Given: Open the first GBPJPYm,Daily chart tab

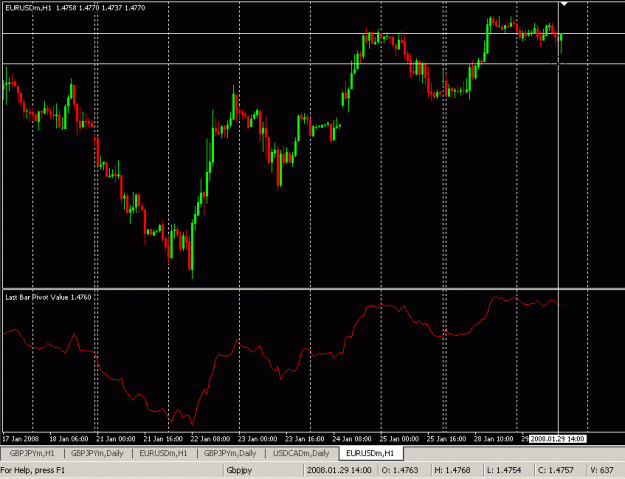Looking at the screenshot, I should click(97, 453).
